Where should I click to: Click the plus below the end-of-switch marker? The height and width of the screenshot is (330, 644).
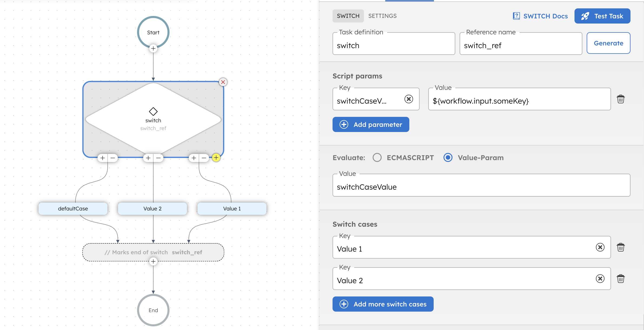153,261
